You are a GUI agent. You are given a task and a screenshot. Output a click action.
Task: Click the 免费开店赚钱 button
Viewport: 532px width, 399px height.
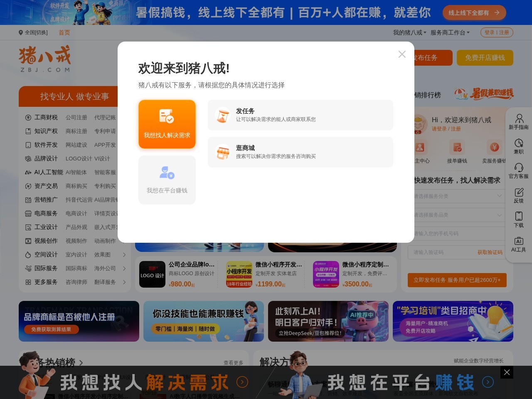coord(485,58)
